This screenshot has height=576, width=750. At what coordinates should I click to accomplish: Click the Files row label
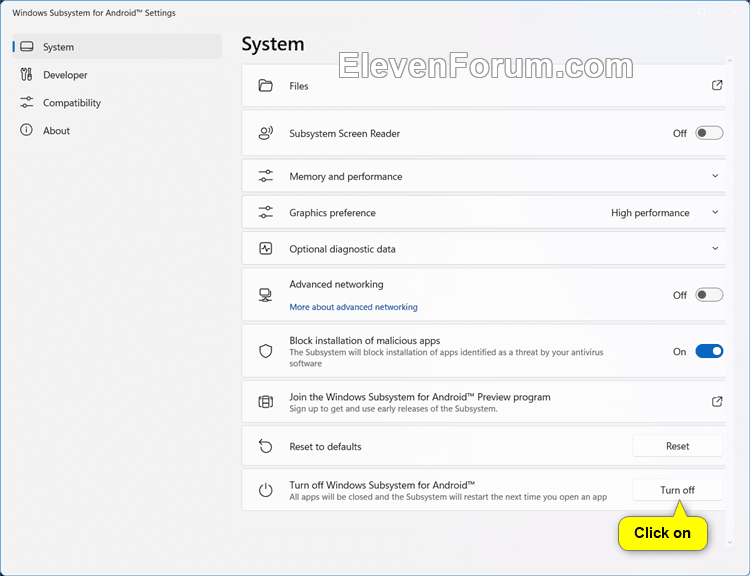[x=298, y=86]
